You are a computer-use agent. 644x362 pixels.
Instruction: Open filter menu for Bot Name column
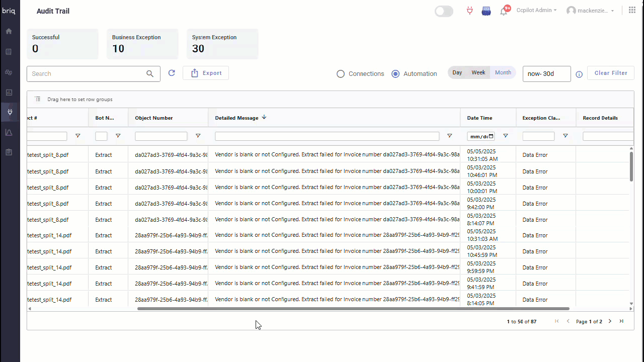point(118,136)
